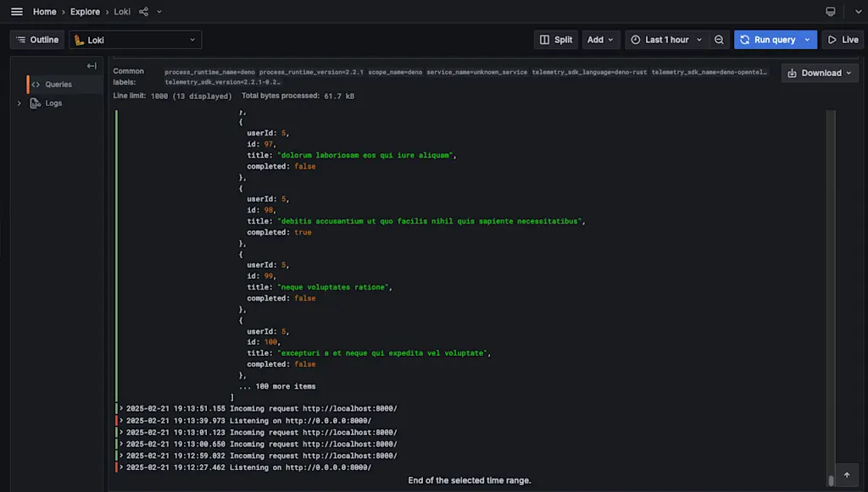Click the Run query button
The width and height of the screenshot is (868, 492).
(767, 40)
